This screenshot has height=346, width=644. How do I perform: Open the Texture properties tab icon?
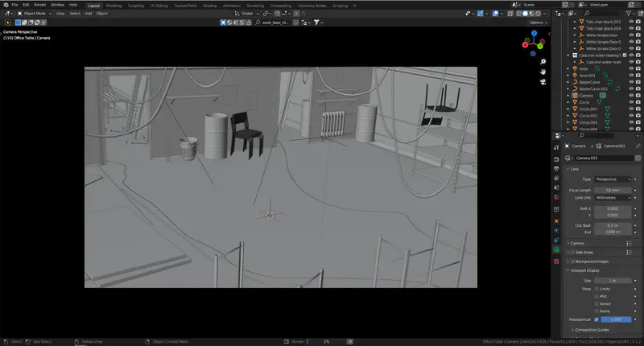coord(556,262)
